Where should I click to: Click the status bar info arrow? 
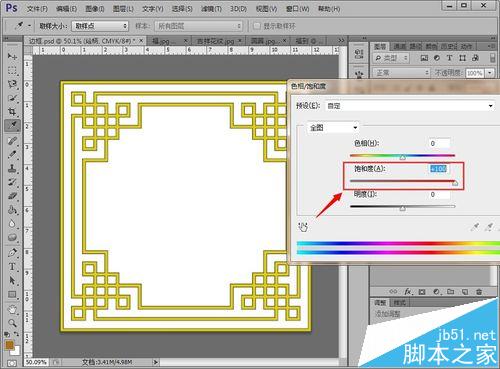click(x=156, y=362)
